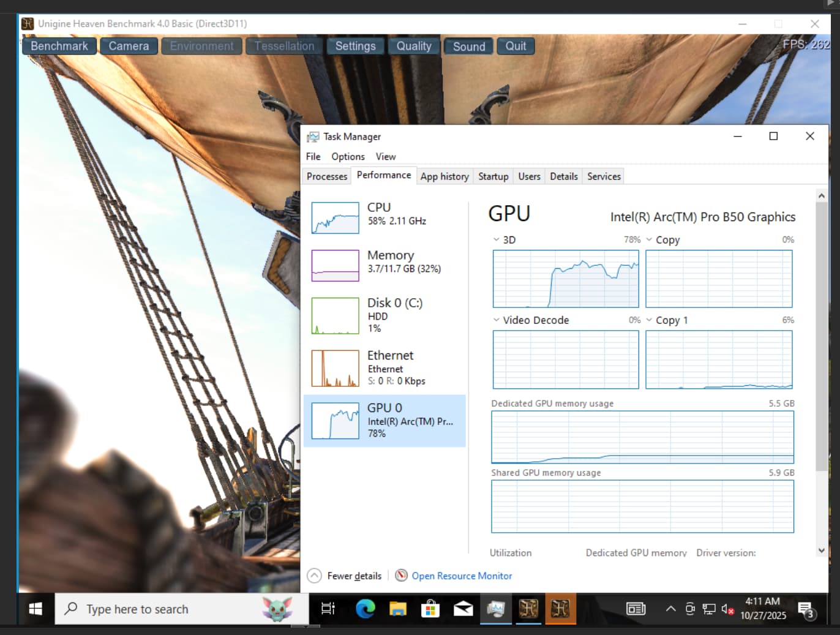Click the Task View taskbar icon

[x=328, y=609]
